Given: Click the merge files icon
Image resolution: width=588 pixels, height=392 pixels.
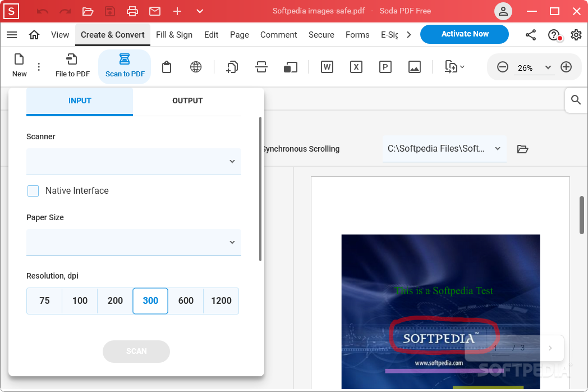Looking at the screenshot, I should click(x=232, y=67).
